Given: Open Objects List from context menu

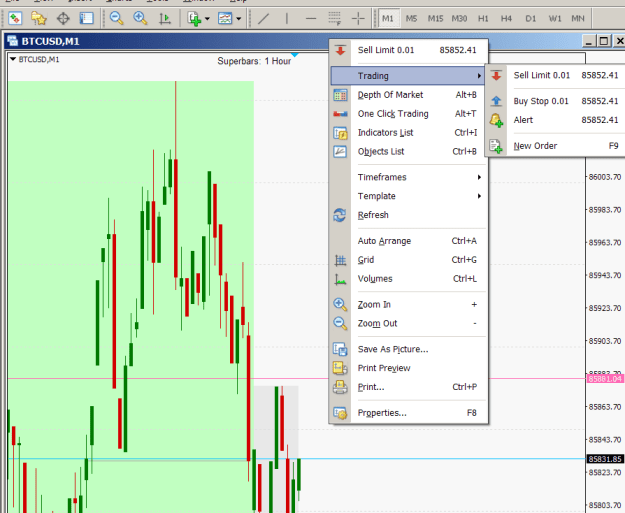Looking at the screenshot, I should click(x=408, y=151).
